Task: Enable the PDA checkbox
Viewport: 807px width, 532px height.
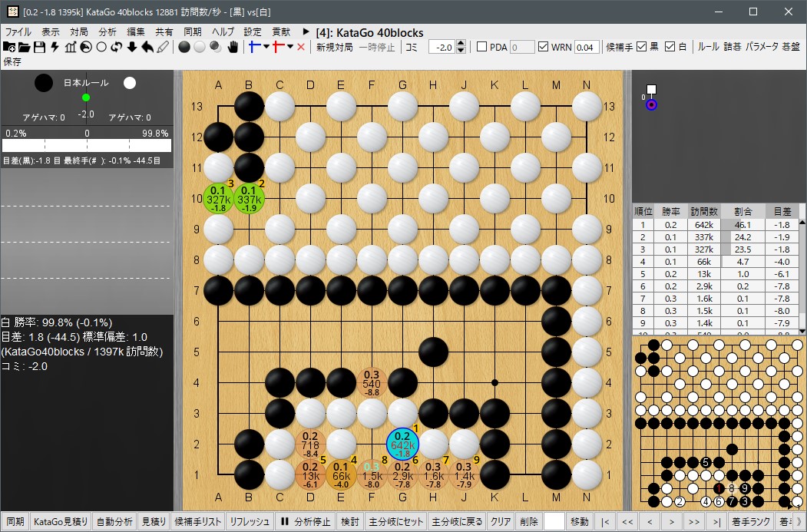Action: (481, 47)
